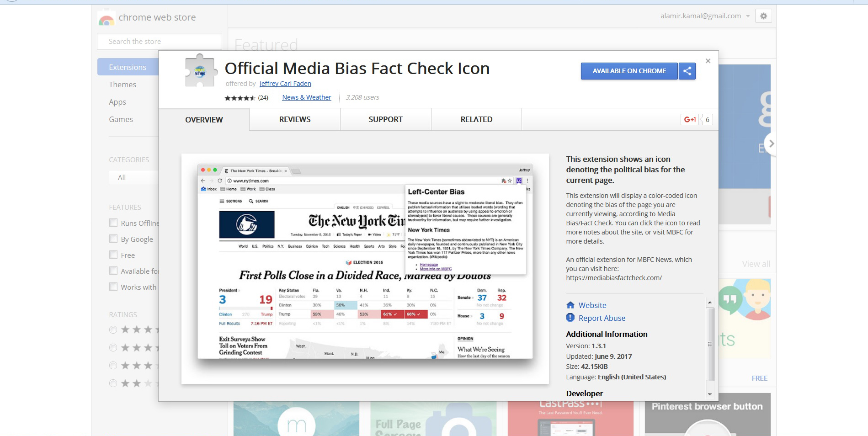Open the settings gear menu
This screenshot has width=868, height=436.
click(763, 16)
